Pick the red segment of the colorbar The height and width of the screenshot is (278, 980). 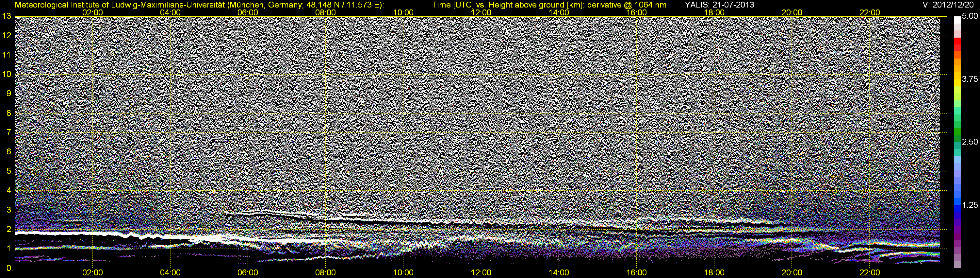coord(957,41)
